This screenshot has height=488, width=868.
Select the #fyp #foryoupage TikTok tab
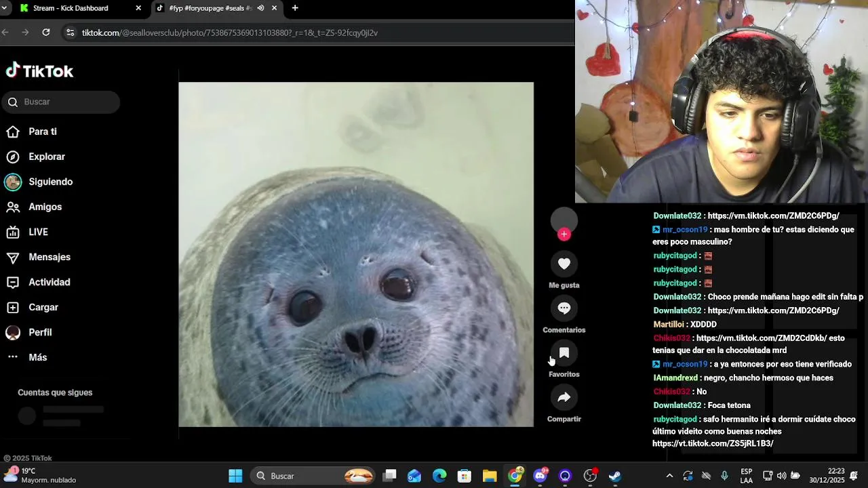coord(210,8)
